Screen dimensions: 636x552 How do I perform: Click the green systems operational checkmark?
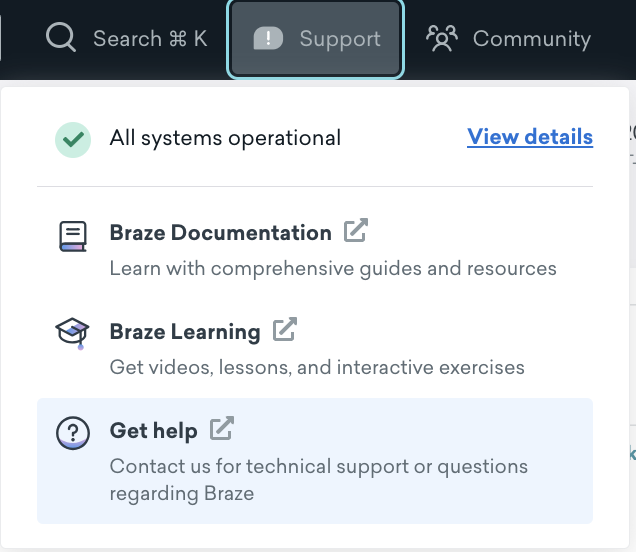click(72, 138)
